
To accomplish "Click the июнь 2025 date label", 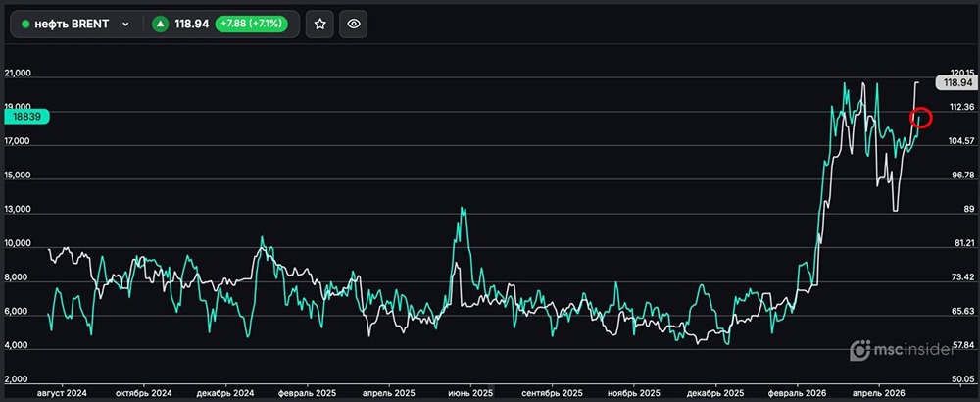I will [x=469, y=392].
